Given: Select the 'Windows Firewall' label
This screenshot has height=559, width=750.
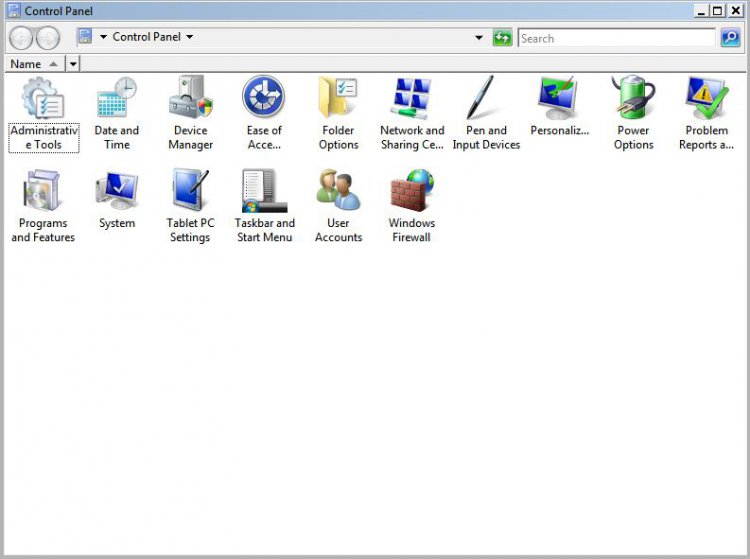Looking at the screenshot, I should [x=411, y=230].
